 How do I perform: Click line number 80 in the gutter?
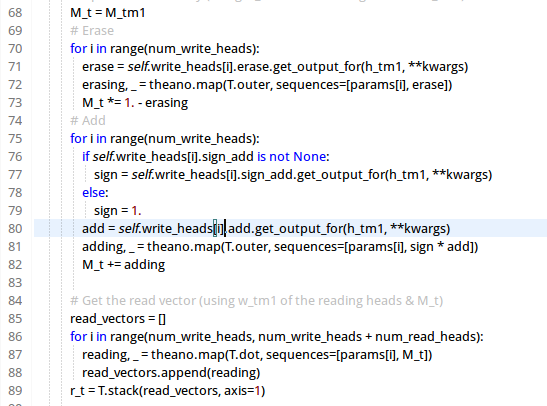point(15,229)
